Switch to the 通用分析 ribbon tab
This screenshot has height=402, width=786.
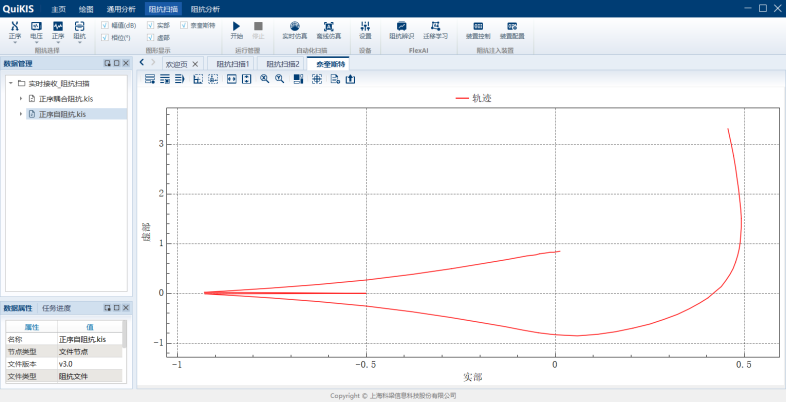pos(121,8)
